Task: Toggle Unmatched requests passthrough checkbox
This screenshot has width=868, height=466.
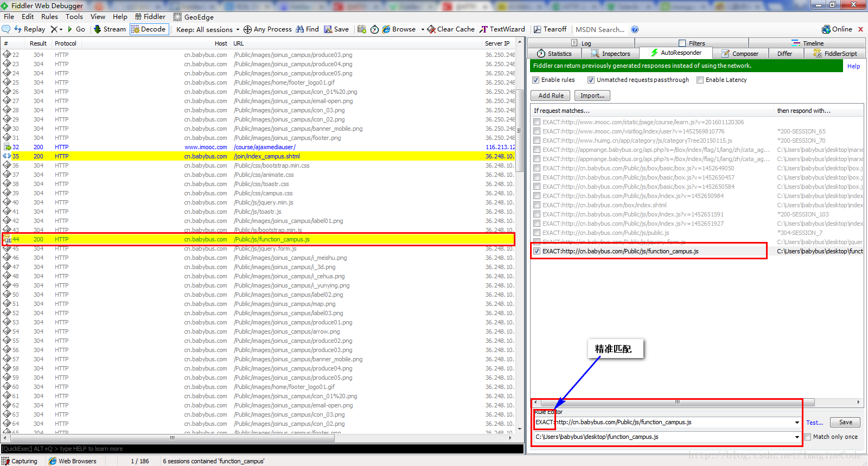Action: (x=591, y=80)
